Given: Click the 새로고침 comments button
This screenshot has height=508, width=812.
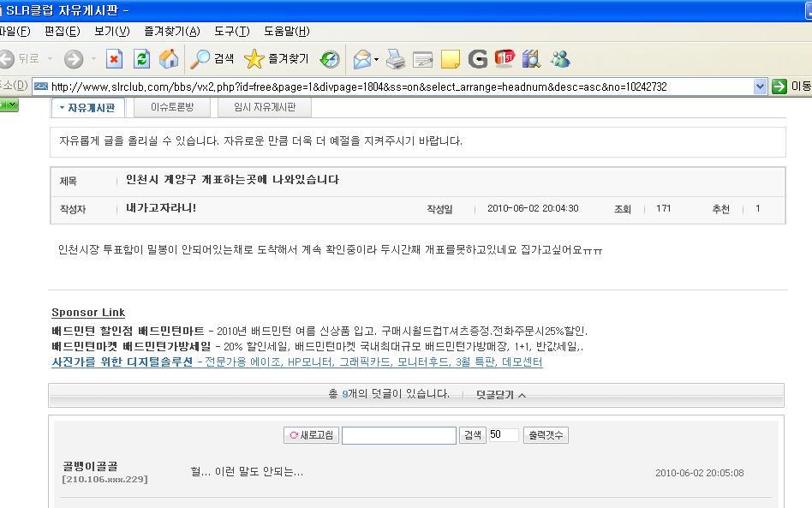Looking at the screenshot, I should [x=311, y=435].
